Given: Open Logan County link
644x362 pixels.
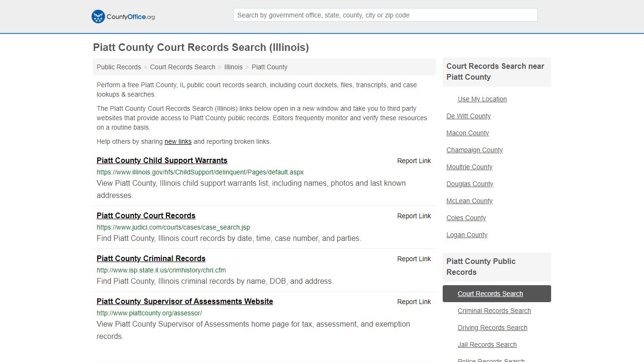Looking at the screenshot, I should [467, 235].
